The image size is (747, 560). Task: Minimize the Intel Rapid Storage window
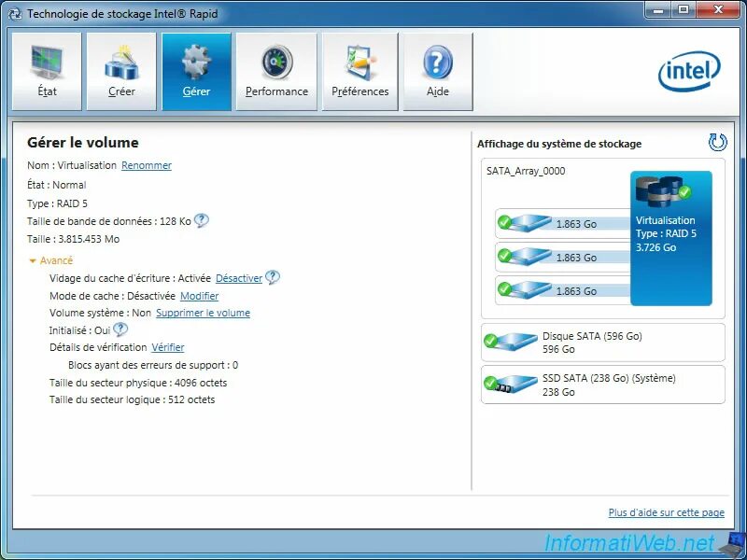659,9
